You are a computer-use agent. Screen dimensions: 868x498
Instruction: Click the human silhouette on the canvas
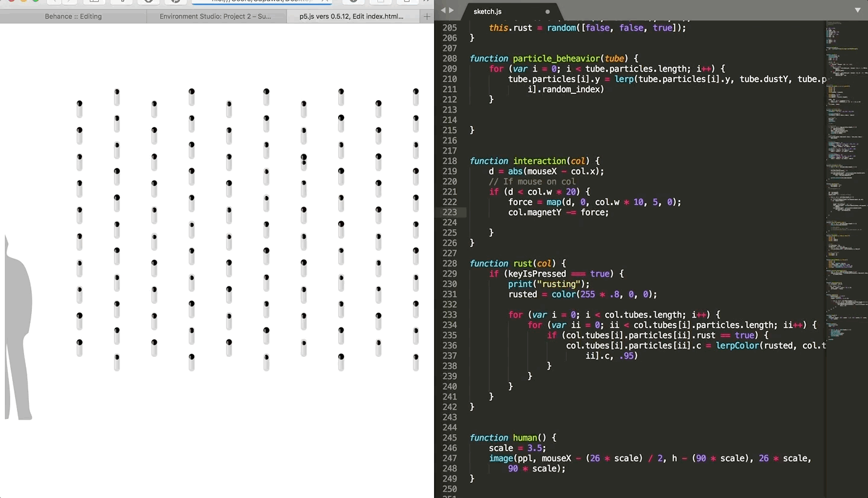[x=18, y=329]
